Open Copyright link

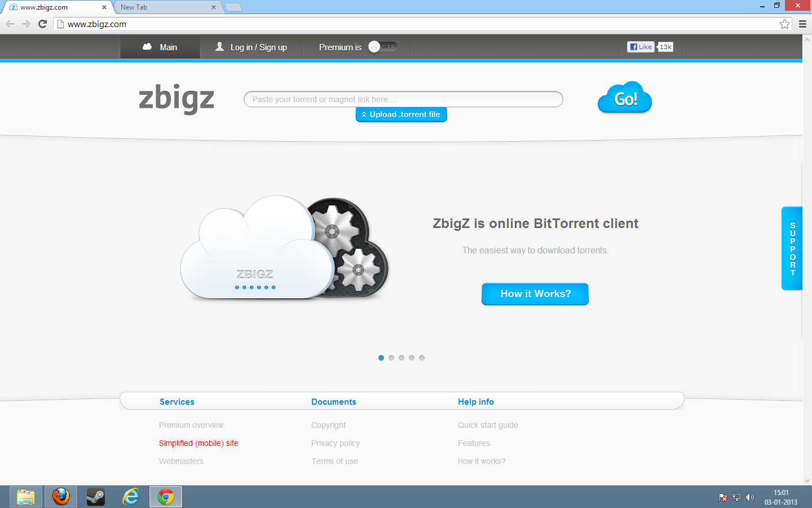tap(329, 425)
